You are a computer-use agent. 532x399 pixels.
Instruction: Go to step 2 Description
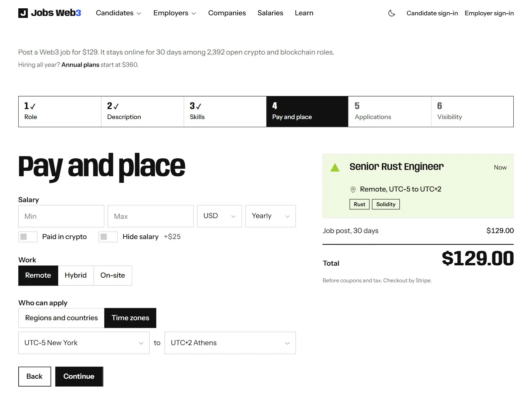point(143,112)
